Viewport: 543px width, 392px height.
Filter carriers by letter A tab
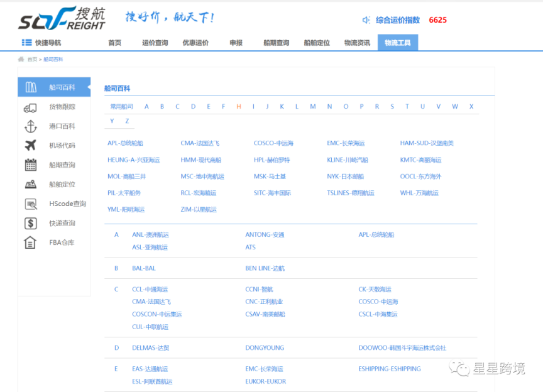point(146,106)
